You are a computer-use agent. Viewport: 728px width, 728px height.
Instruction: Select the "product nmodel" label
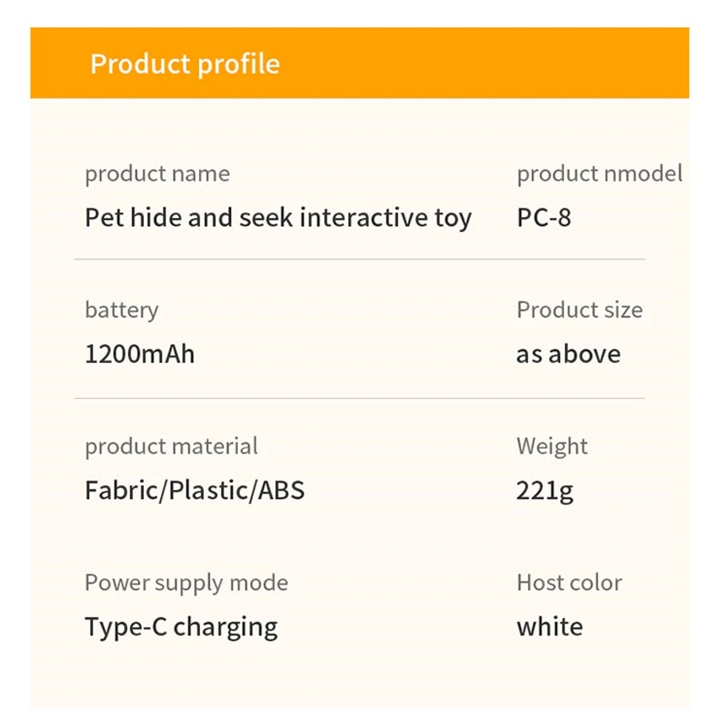point(599,174)
